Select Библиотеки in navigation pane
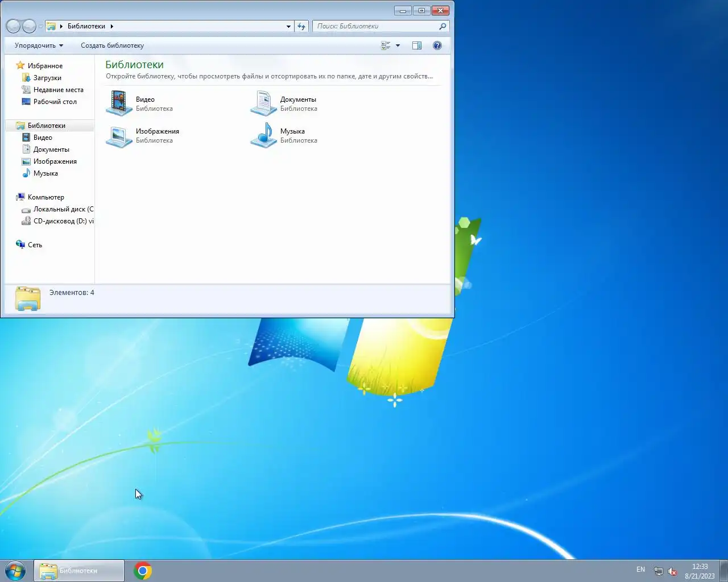Screen dimensions: 728x582 [47, 126]
